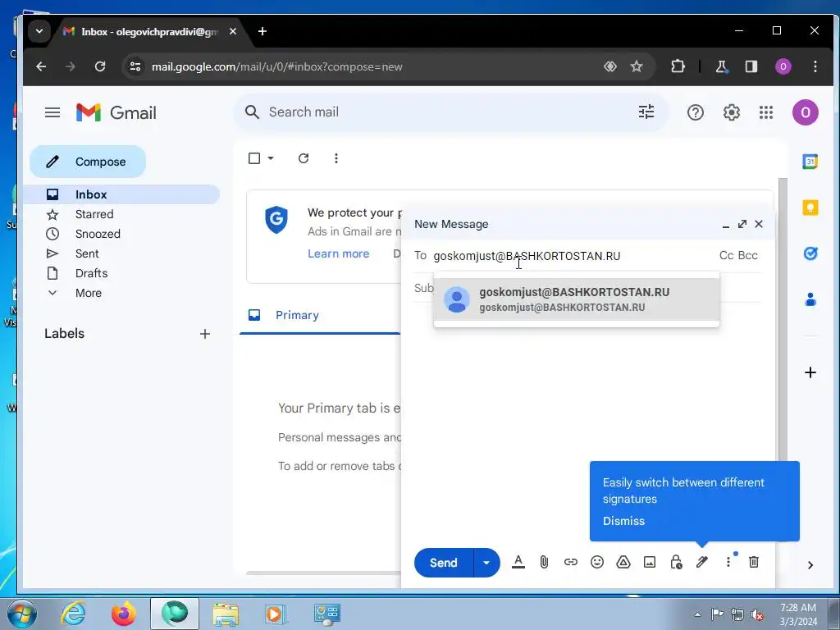Show text formatting options
This screenshot has height=630, width=840.
pyautogui.click(x=518, y=562)
